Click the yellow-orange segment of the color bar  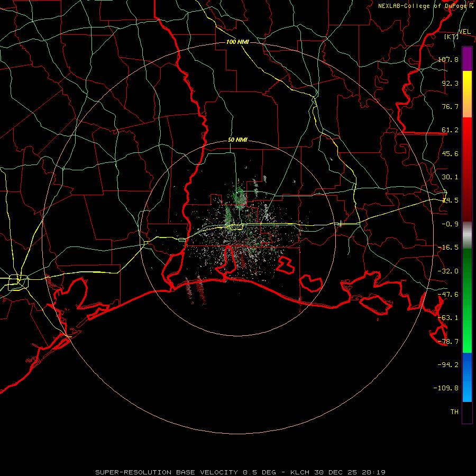point(467,94)
